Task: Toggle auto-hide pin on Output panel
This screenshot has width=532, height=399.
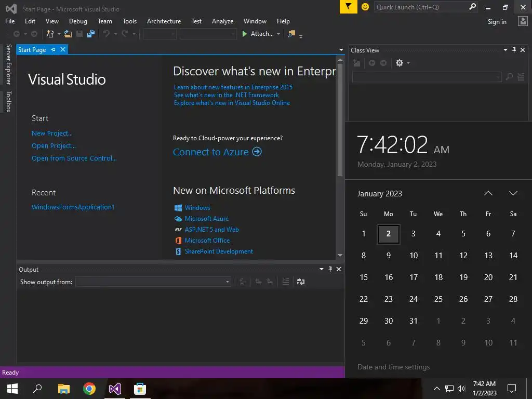Action: 330,269
